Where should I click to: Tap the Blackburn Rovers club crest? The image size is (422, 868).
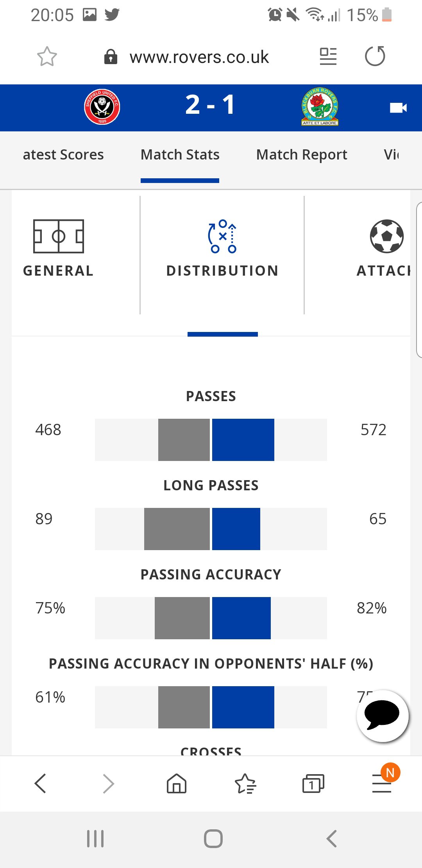click(320, 106)
